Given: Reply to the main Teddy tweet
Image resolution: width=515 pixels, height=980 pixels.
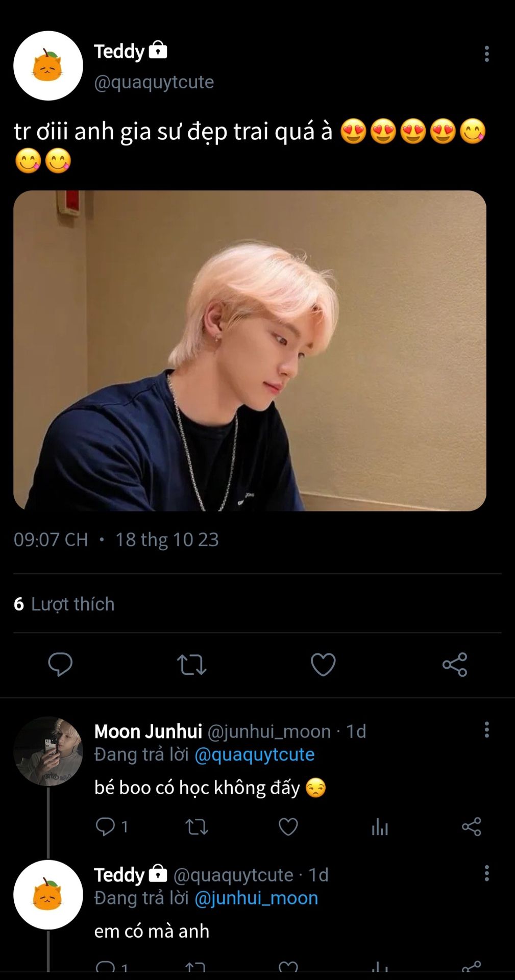Looking at the screenshot, I should (x=60, y=664).
